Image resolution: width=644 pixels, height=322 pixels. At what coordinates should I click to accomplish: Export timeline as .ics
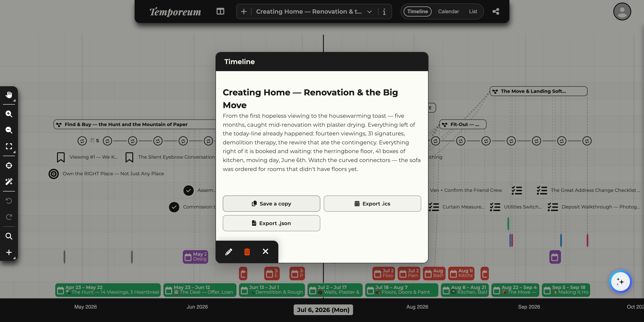coord(372,204)
